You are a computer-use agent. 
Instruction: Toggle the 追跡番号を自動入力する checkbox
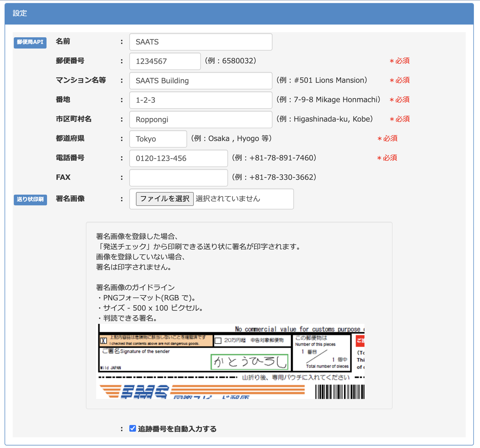pyautogui.click(x=132, y=428)
